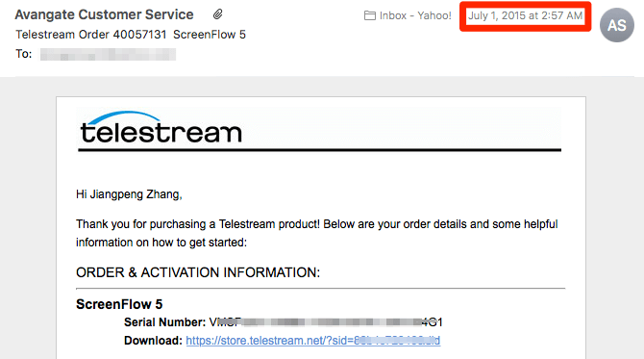This screenshot has width=644, height=359.
Task: Click the black divider under Telestream logo
Action: coord(319,150)
